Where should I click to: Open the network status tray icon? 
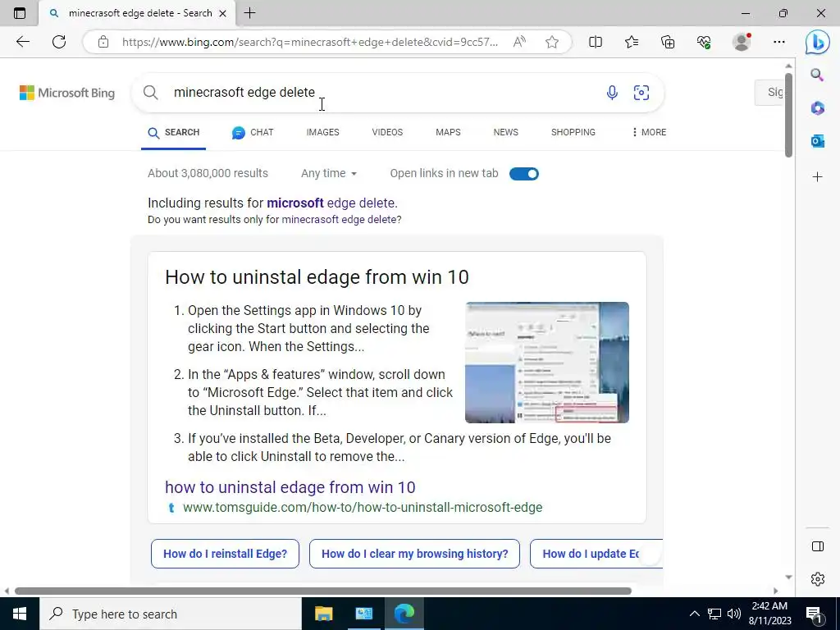[714, 614]
